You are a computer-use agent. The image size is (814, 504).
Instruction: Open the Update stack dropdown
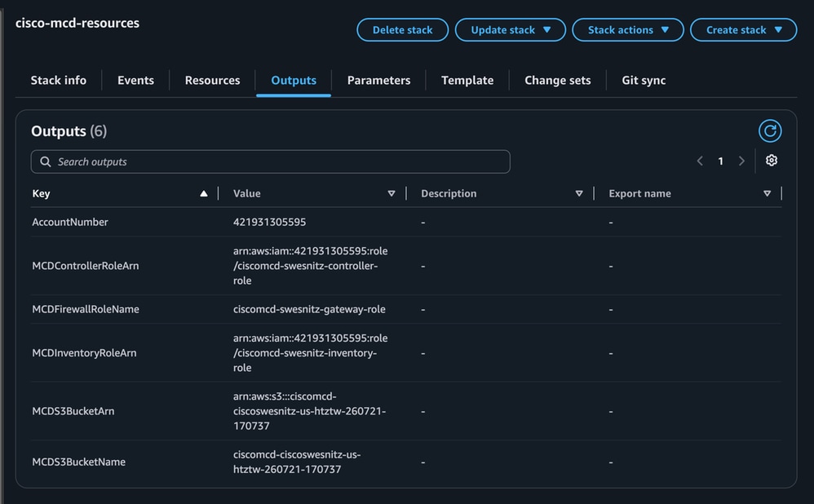click(511, 30)
